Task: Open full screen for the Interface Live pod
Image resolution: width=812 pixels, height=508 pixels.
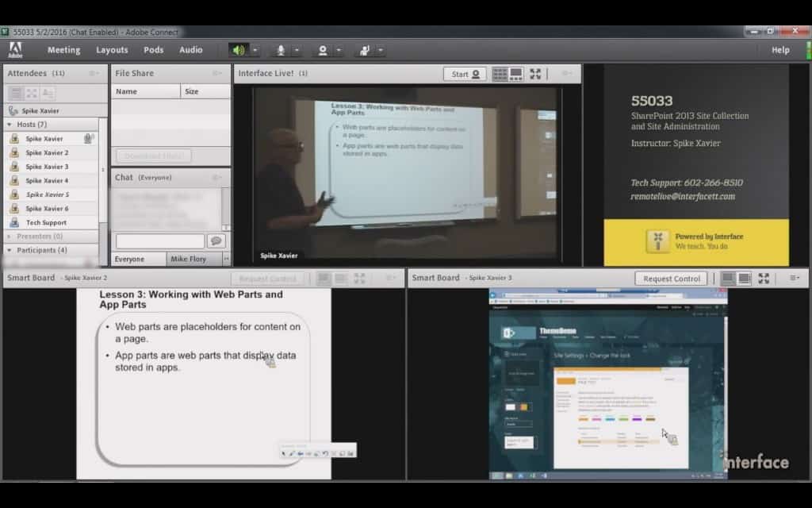Action: click(x=535, y=74)
